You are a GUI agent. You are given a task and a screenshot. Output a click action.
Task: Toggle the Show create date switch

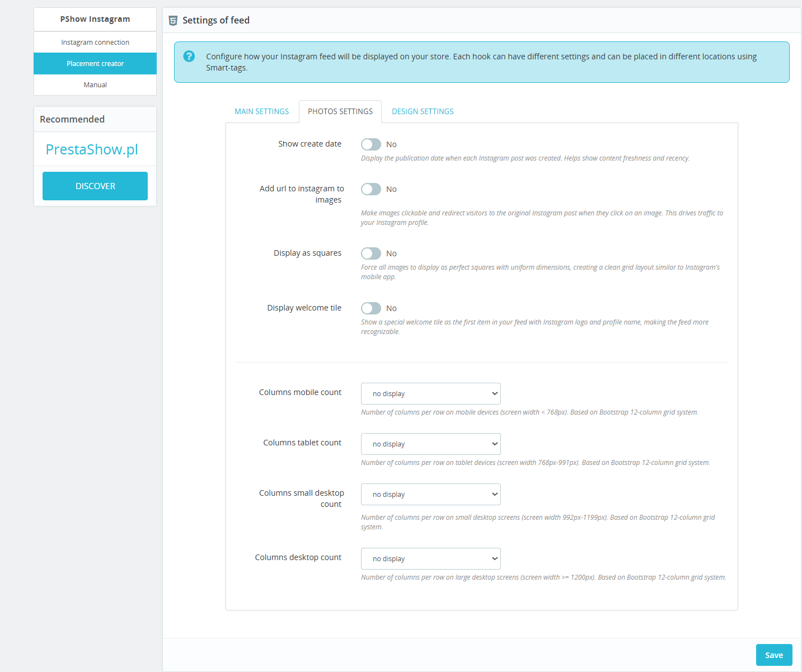coord(370,144)
